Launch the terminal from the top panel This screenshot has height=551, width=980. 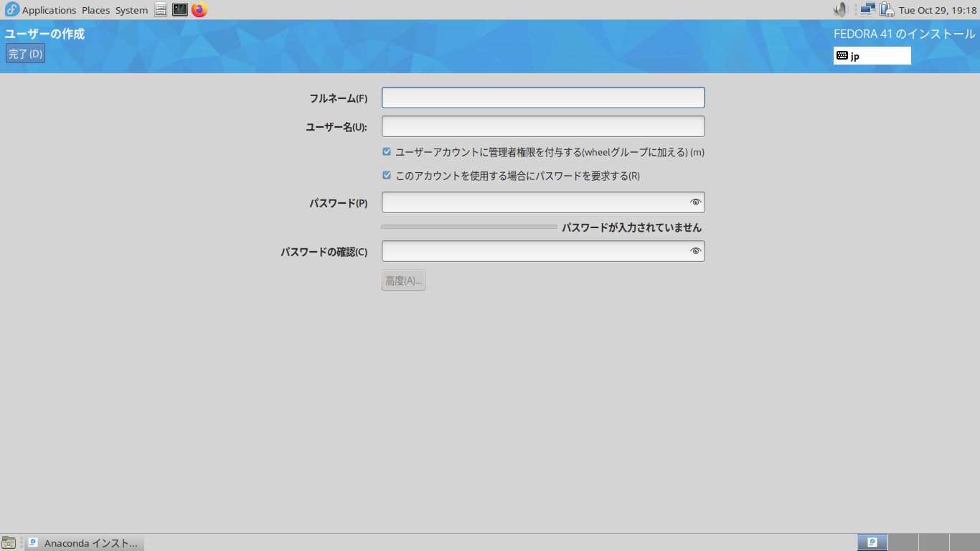[x=180, y=10]
